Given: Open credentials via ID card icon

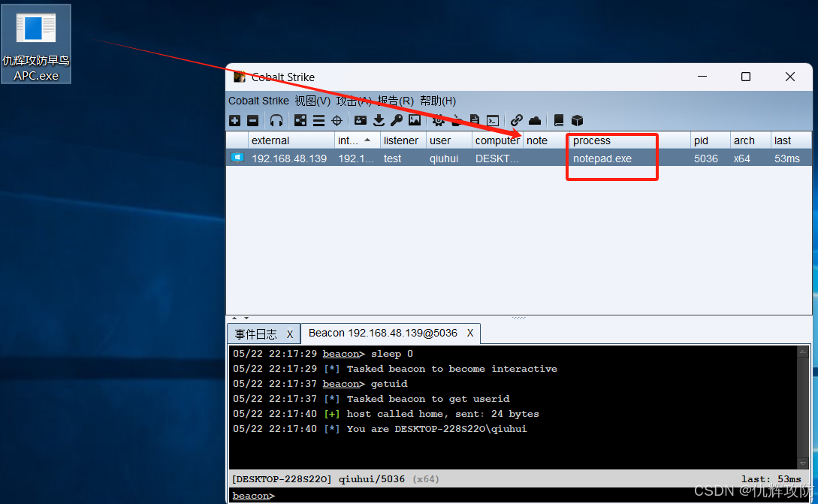Looking at the screenshot, I should [361, 120].
